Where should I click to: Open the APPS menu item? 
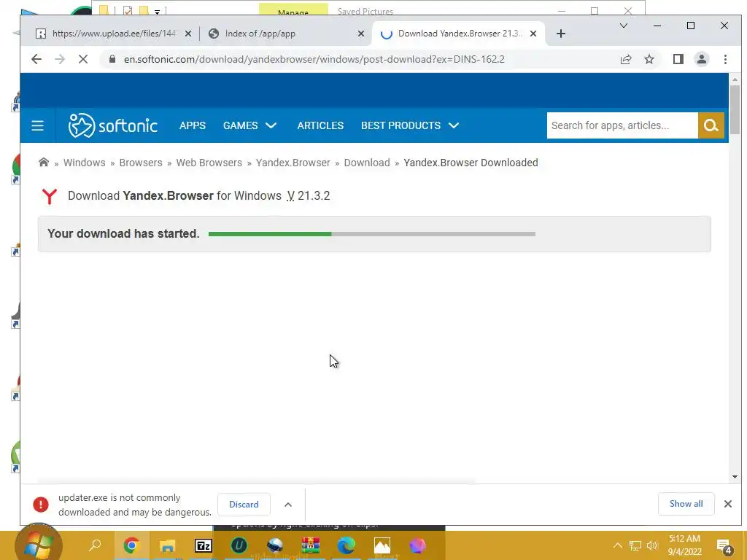point(193,125)
